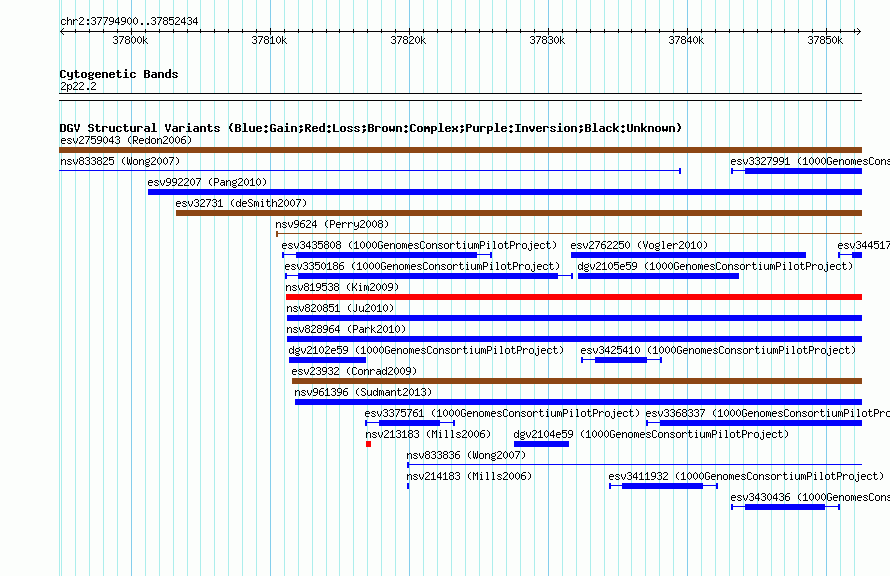The width and height of the screenshot is (890, 576).
Task: Click the nsv9624 (Perry2008) label
Action: click(332, 224)
